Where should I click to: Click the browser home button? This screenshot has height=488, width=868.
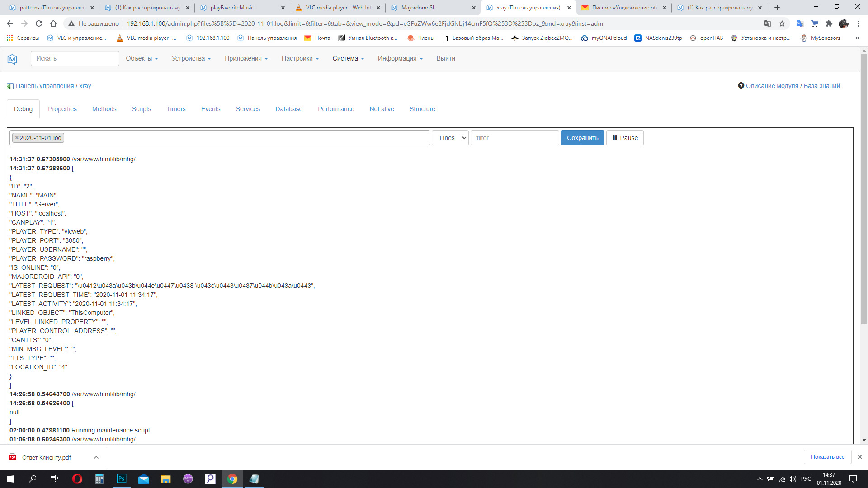pos(53,23)
